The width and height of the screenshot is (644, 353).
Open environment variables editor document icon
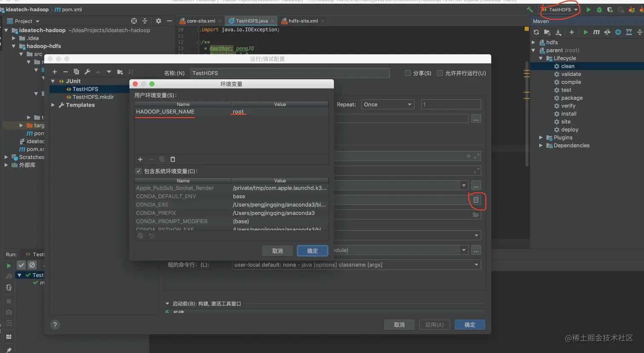[476, 200]
